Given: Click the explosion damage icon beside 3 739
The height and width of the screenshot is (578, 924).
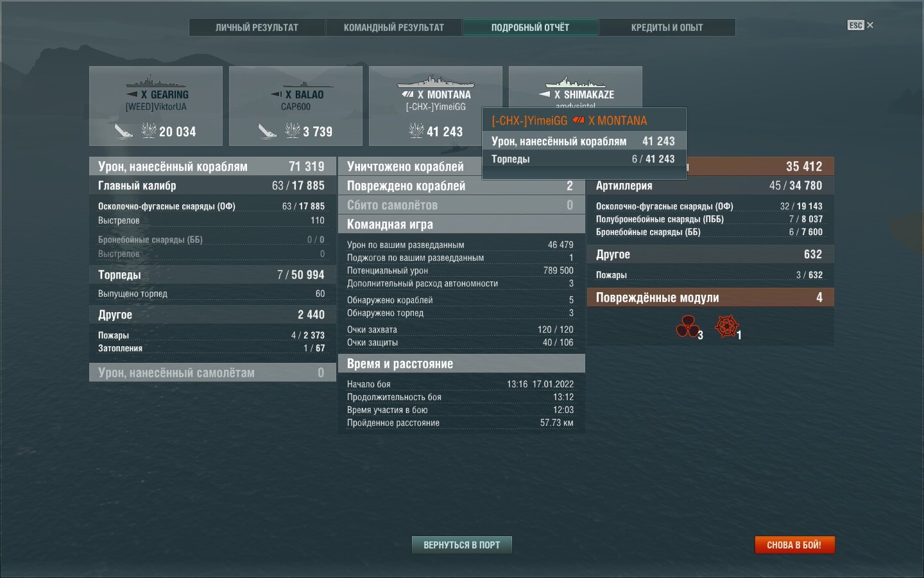Looking at the screenshot, I should click(292, 131).
